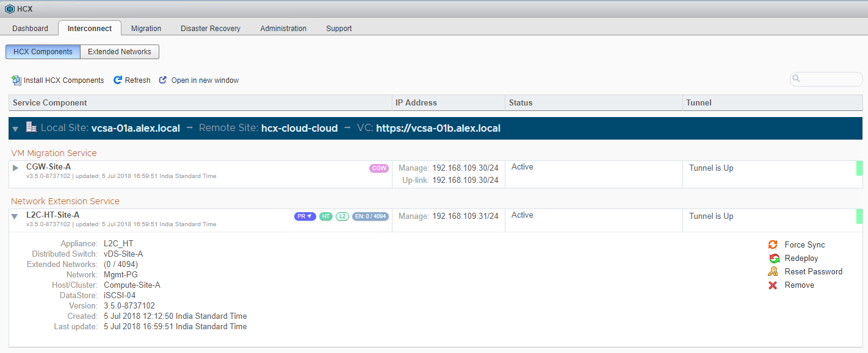The height and width of the screenshot is (353, 868).
Task: Click the PR badge on L2C-HT-Site-A
Action: pyautogui.click(x=305, y=216)
